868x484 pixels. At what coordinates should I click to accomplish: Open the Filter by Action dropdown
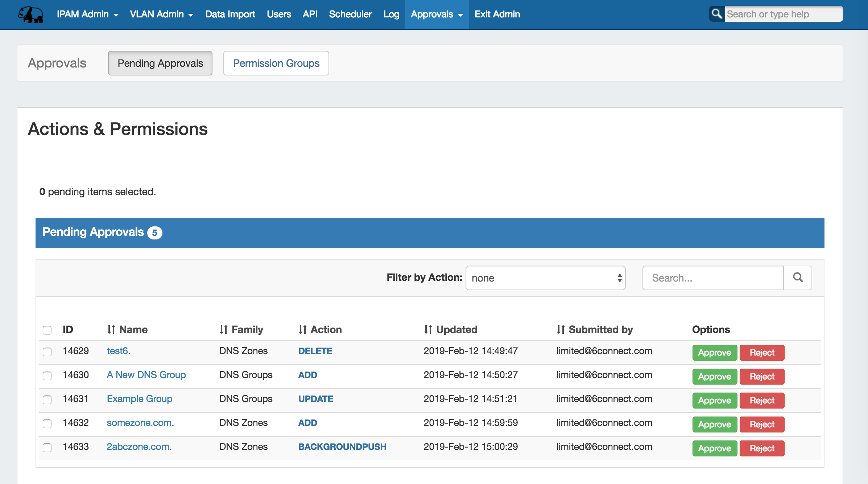(545, 278)
